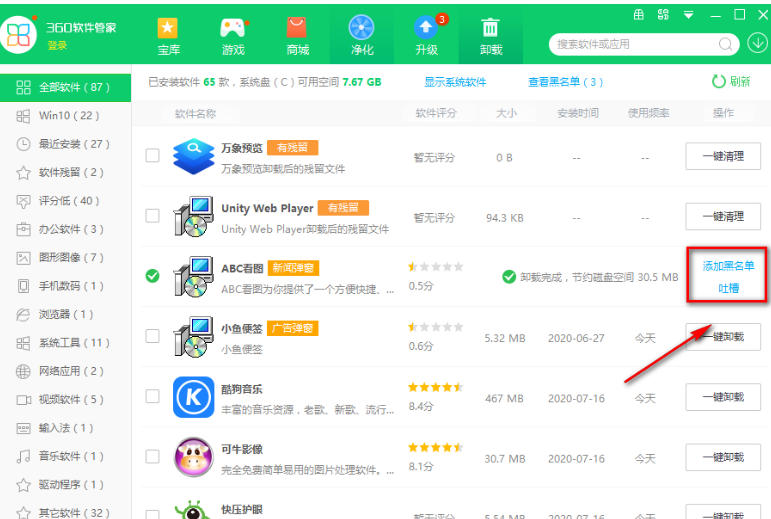Click 显示系统软件 link

coord(455,82)
